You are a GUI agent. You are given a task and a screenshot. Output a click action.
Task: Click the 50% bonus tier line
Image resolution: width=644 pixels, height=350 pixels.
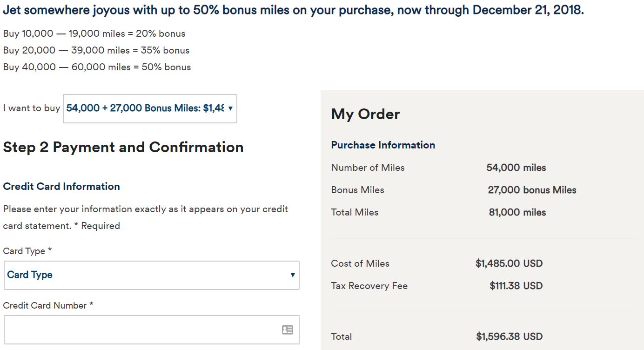click(x=97, y=67)
